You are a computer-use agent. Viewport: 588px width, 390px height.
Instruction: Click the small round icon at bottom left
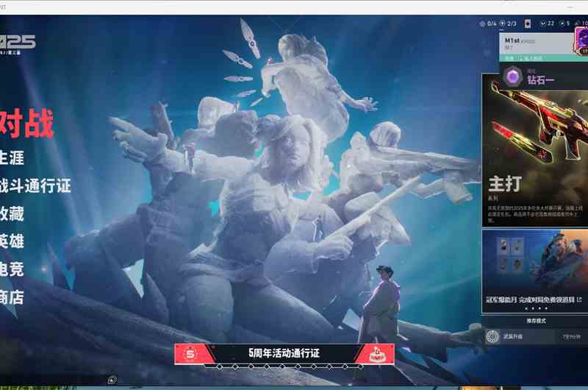click(x=112, y=380)
